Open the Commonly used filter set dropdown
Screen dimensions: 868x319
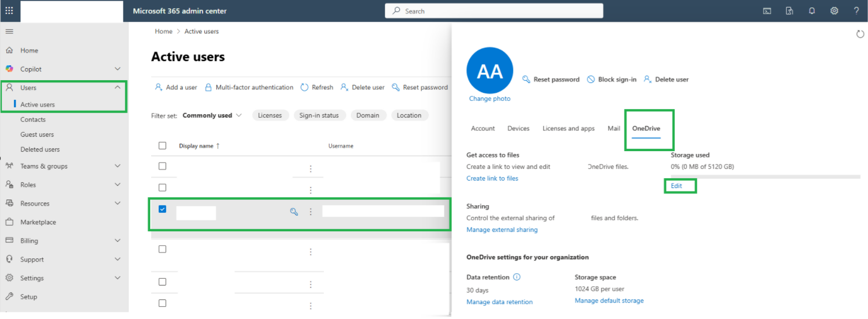pyautogui.click(x=212, y=115)
